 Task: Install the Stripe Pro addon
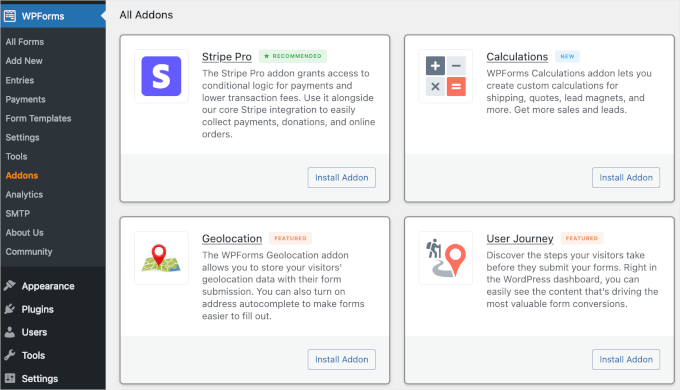342,177
